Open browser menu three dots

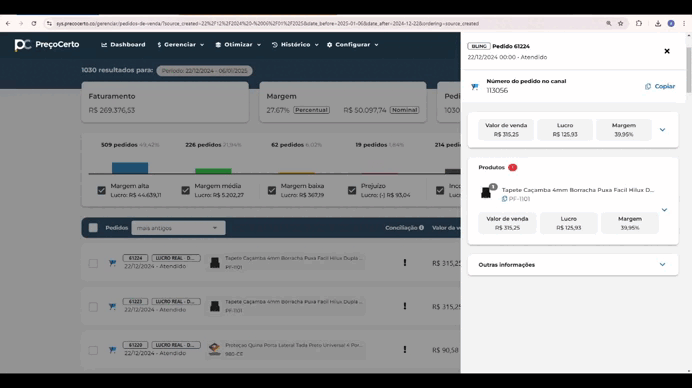point(684,23)
